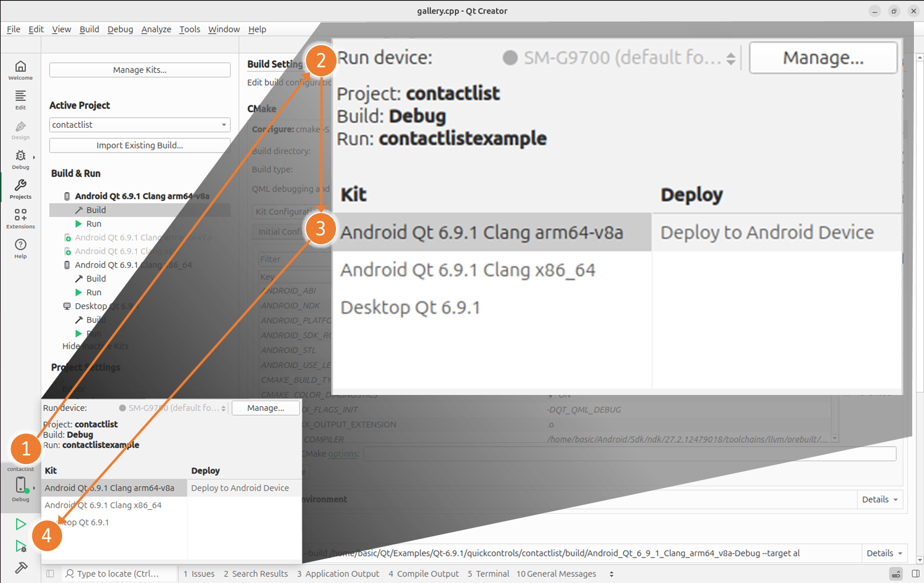
Task: Show the Application Output pane
Action: point(338,574)
